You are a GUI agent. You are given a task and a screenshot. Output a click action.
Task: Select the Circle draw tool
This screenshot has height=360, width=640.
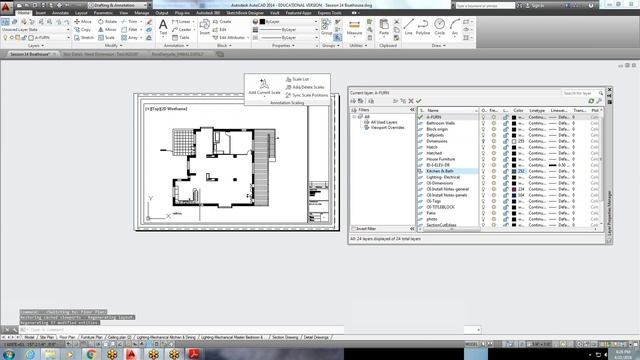pos(440,27)
